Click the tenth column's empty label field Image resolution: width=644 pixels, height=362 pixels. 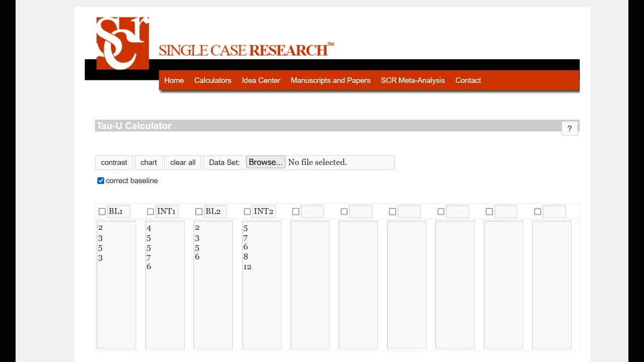click(x=554, y=211)
